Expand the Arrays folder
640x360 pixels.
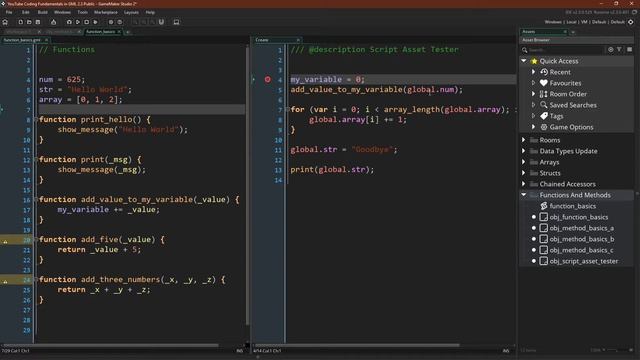coord(524,162)
